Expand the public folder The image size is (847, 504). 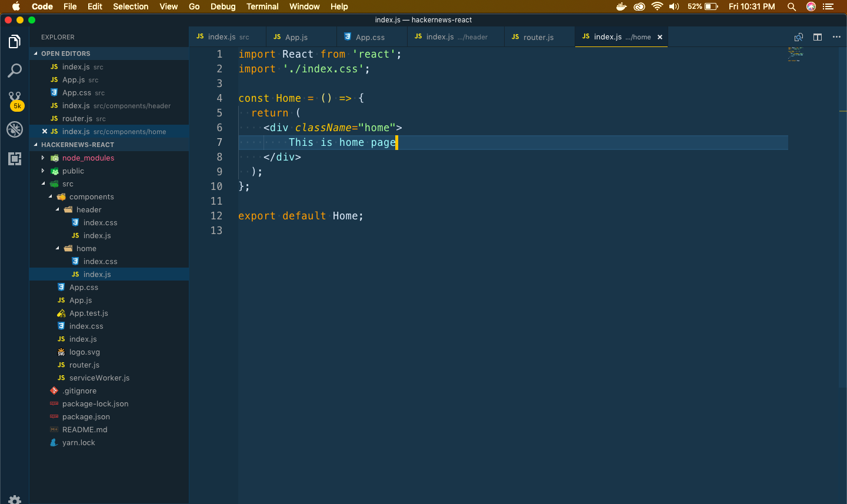pos(43,171)
